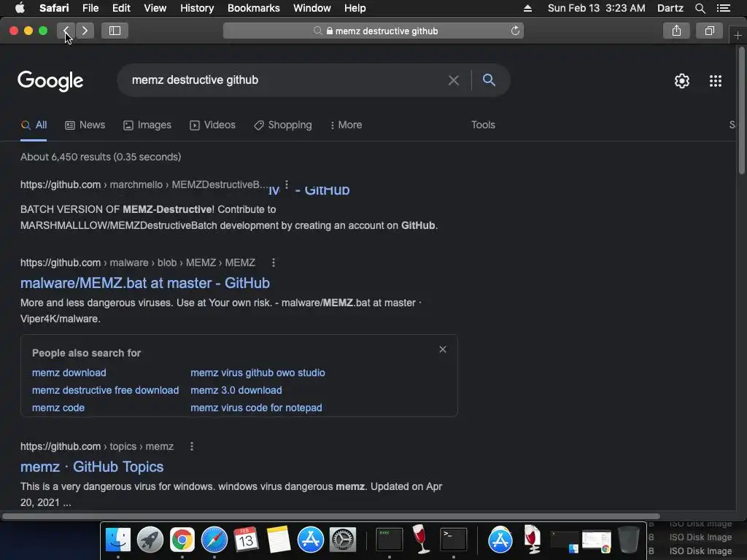Open the Bookmarks menu
Viewport: 747px width, 560px height.
(253, 8)
